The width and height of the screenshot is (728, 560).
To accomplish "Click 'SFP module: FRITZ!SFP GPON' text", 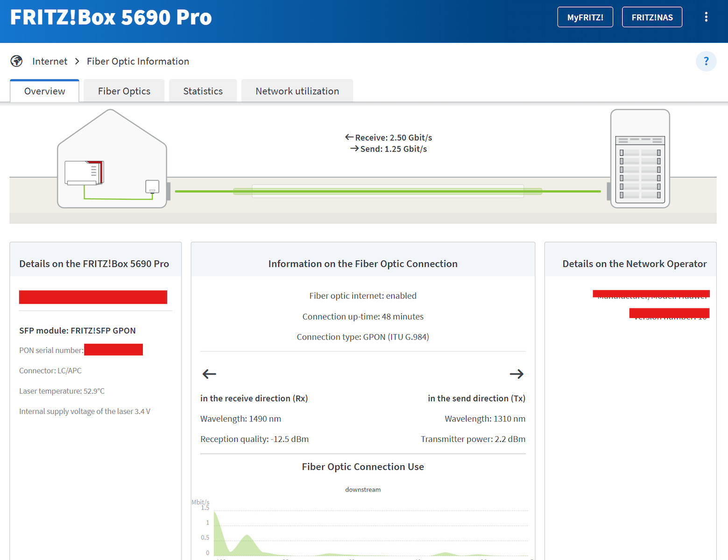I will click(x=78, y=330).
